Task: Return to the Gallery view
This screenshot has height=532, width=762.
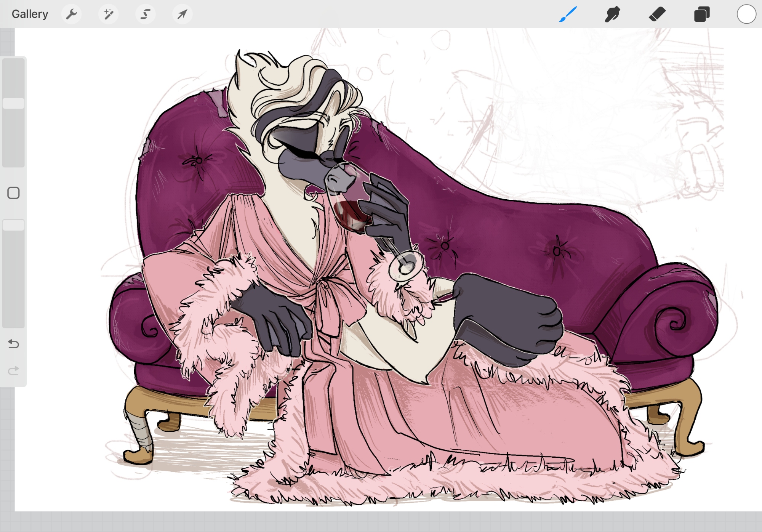Action: pos(30,14)
